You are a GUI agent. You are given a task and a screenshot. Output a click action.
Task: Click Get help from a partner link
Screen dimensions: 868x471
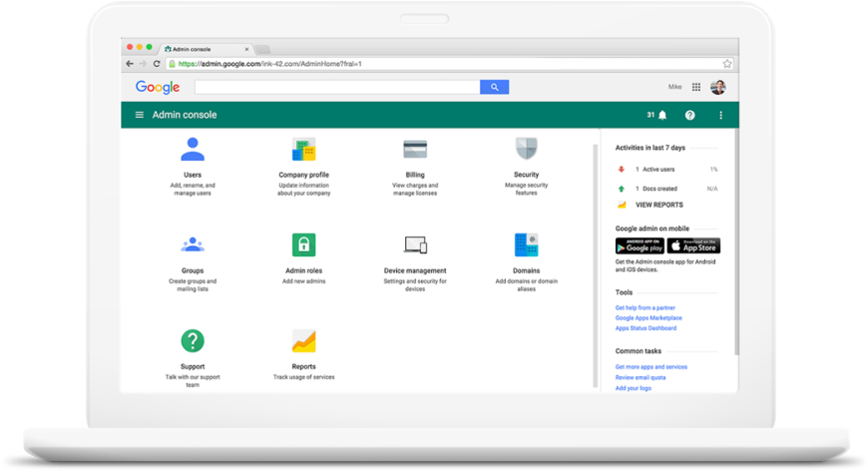(x=646, y=307)
